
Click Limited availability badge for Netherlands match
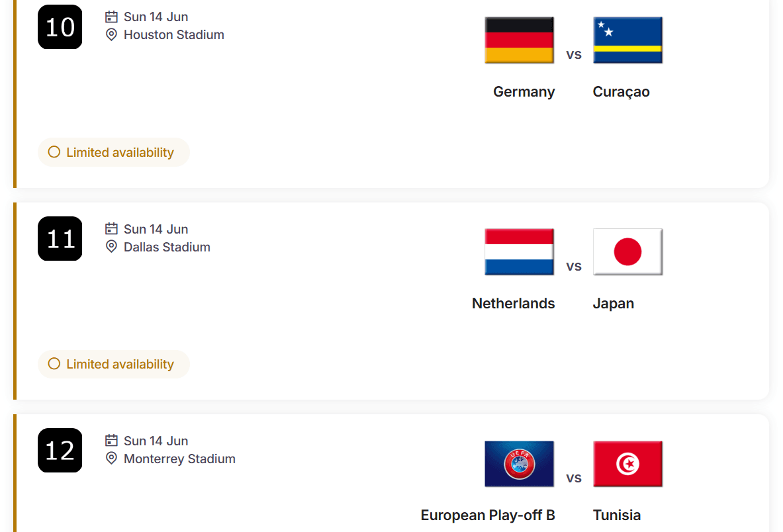(x=114, y=364)
